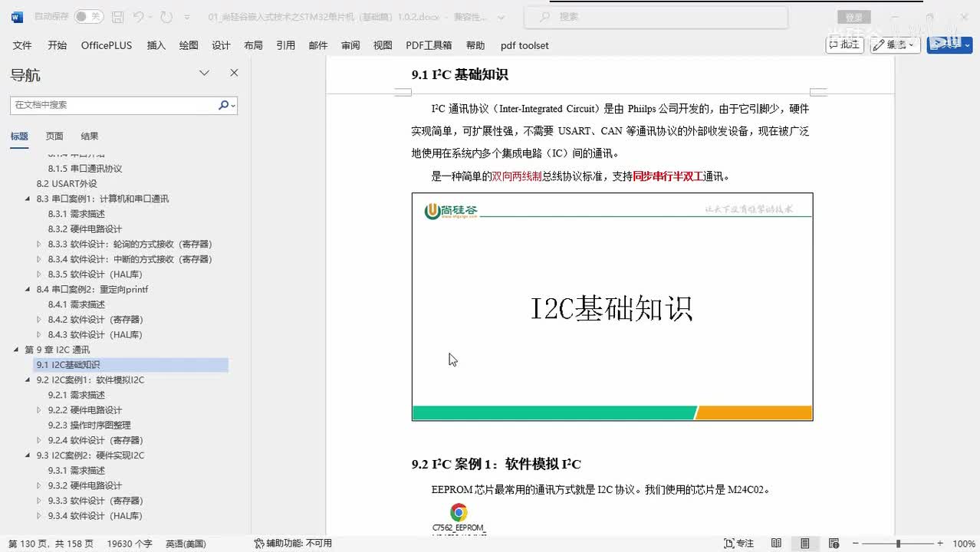Go to heading 8.3.1 需求描述

(x=77, y=214)
